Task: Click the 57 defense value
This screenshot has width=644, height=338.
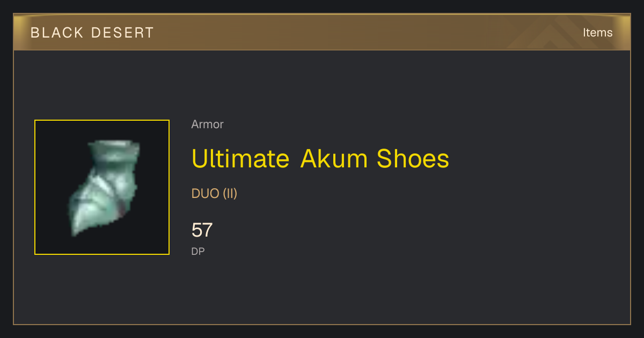Action: [202, 230]
